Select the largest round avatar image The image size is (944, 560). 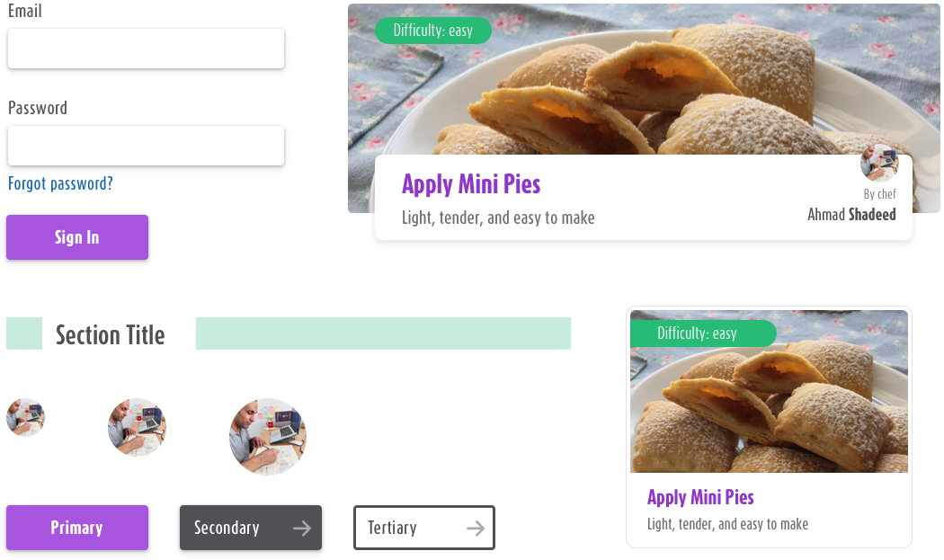tap(268, 437)
